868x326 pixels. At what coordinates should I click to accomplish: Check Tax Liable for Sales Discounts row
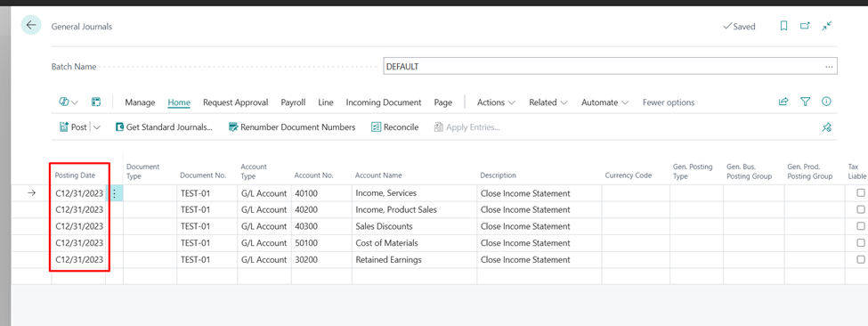pos(861,226)
